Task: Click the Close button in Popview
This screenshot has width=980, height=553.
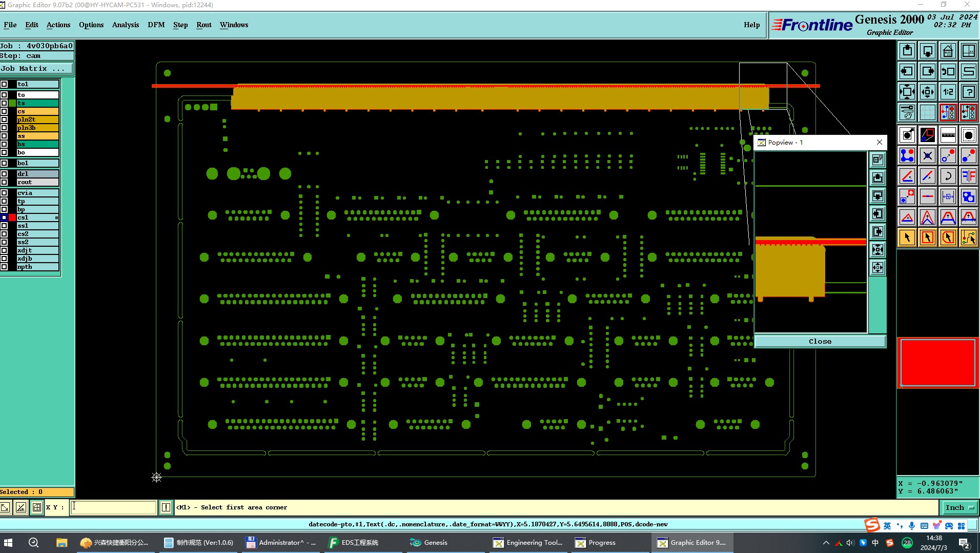Action: 820,341
